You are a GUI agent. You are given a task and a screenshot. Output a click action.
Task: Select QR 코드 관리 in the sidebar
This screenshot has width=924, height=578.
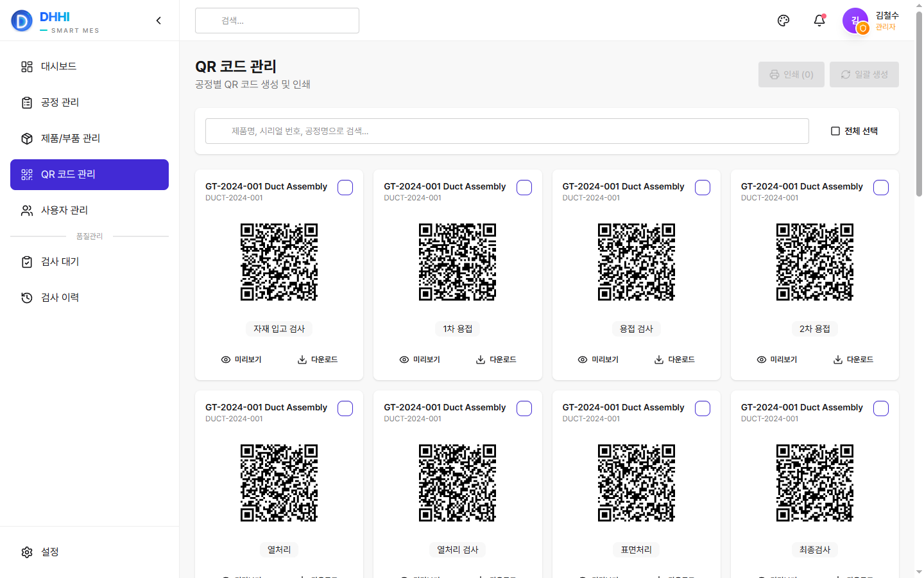[89, 175]
